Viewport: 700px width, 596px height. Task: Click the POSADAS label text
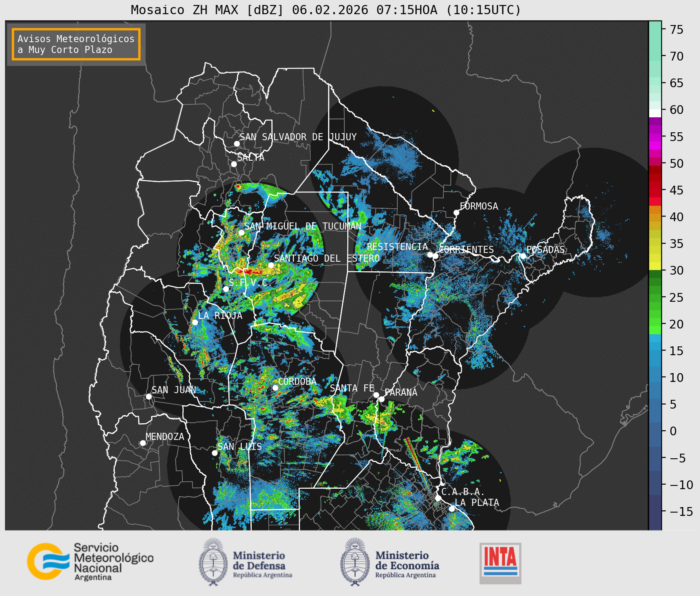tap(545, 250)
